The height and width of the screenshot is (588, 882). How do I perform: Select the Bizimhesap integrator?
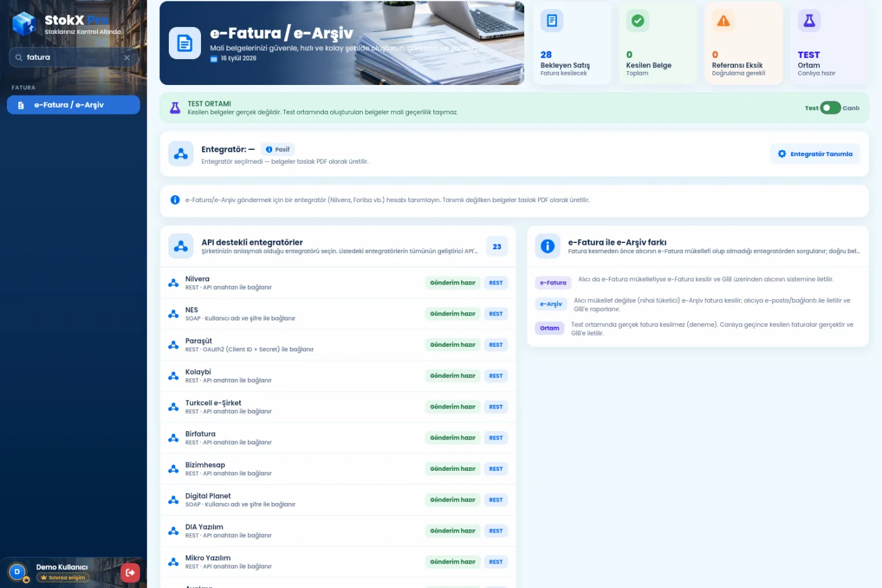pos(338,469)
